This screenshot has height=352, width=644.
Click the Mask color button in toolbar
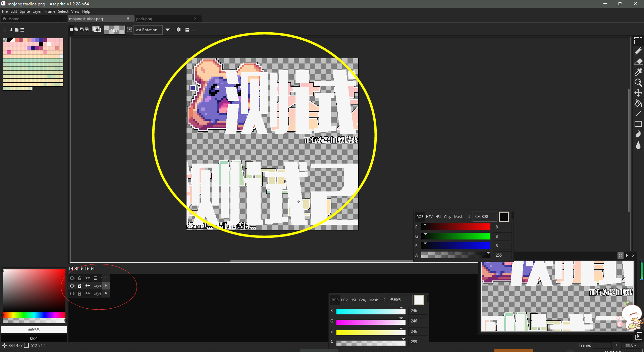coord(115,30)
